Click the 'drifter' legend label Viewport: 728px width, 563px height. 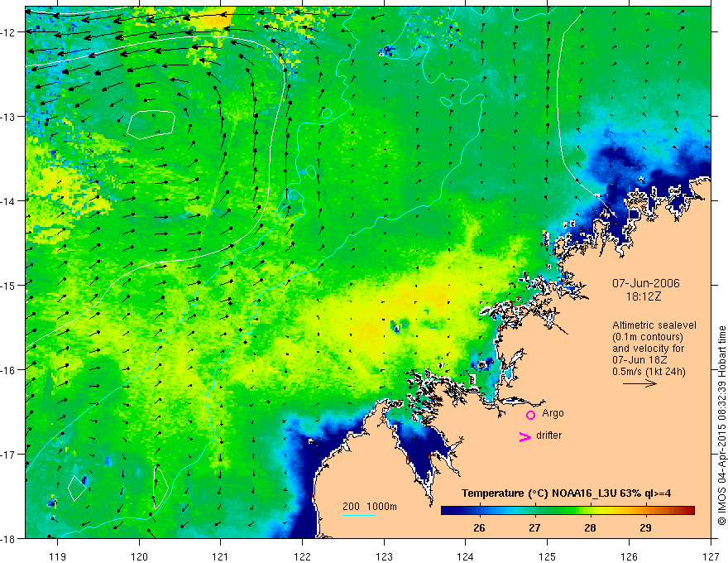[548, 435]
